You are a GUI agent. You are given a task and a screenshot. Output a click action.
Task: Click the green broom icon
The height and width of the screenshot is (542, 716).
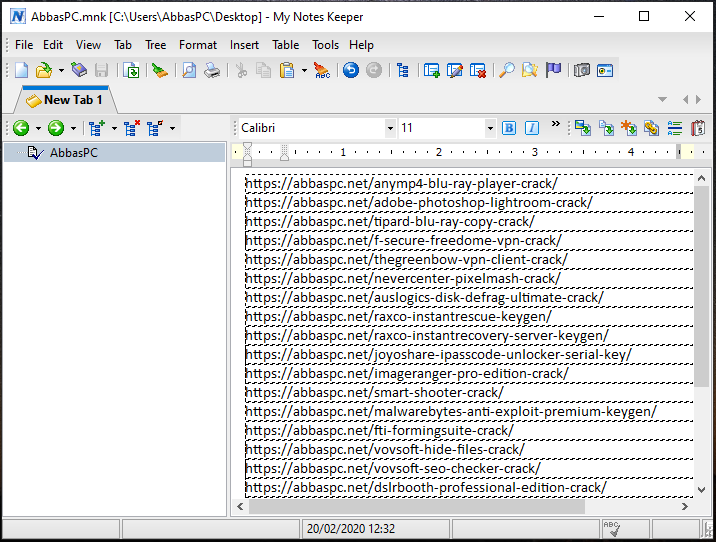(x=160, y=70)
